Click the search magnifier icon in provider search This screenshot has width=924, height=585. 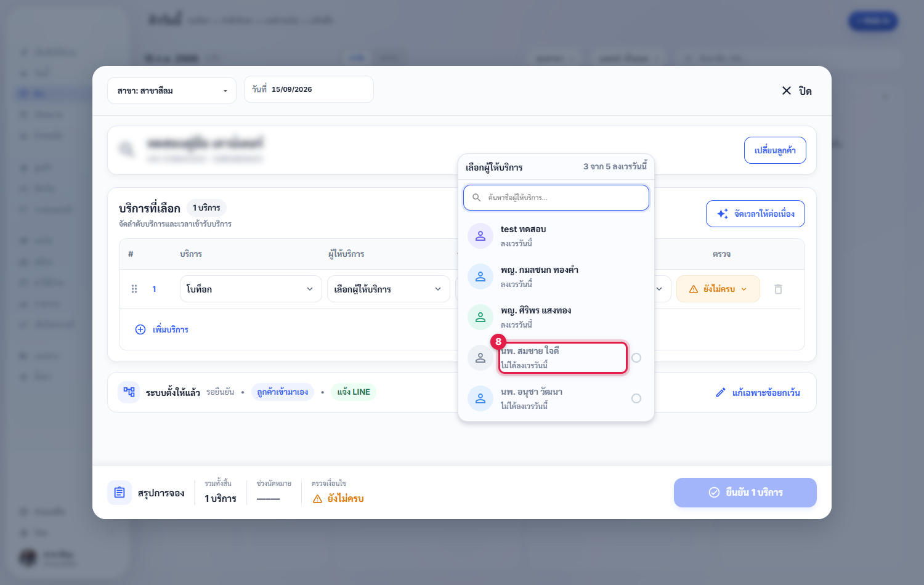[x=476, y=198]
